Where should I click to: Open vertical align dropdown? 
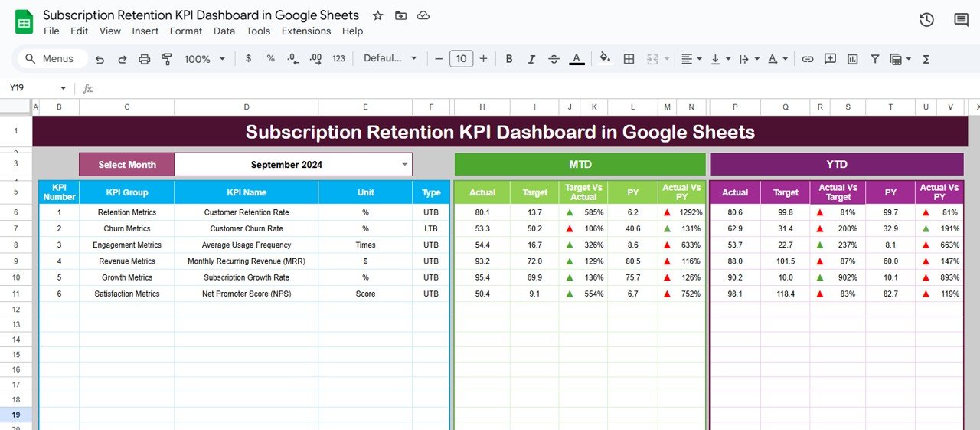coord(720,59)
